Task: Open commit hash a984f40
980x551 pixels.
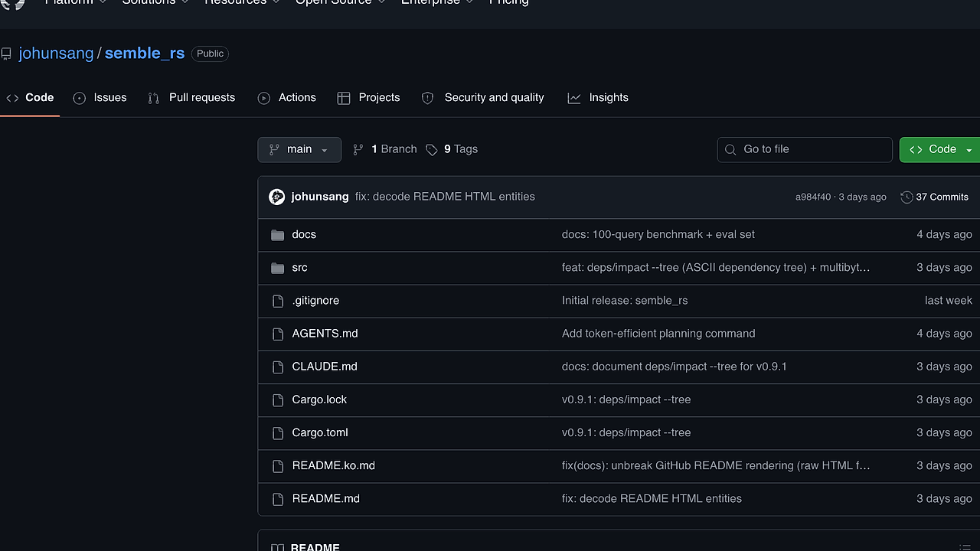Action: (813, 197)
